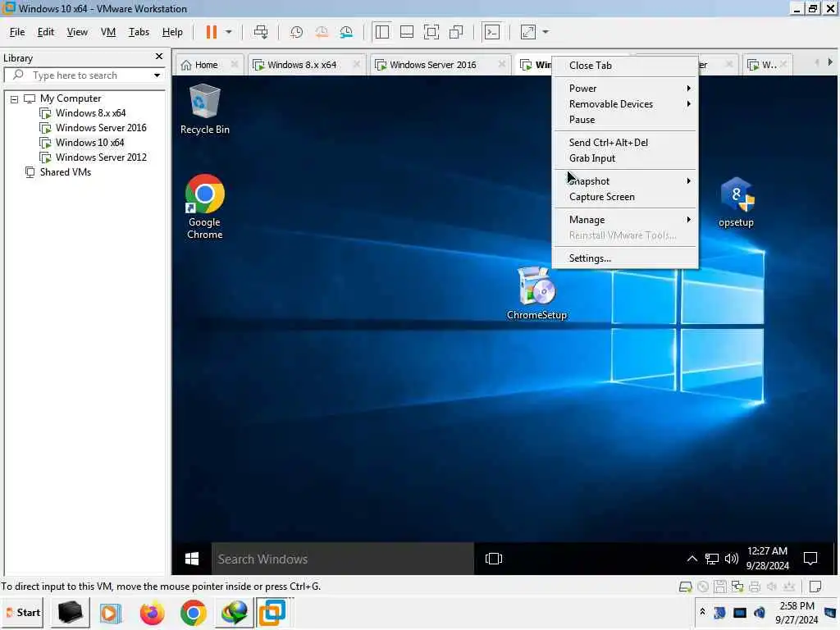Open the power options arrow beside Pause
The width and height of the screenshot is (840, 630).
pyautogui.click(x=229, y=32)
